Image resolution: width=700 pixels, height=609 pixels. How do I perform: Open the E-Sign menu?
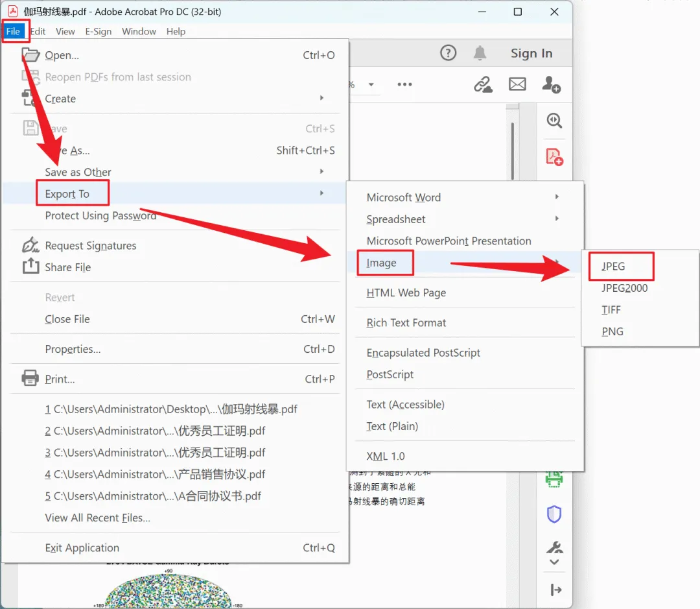coord(99,31)
